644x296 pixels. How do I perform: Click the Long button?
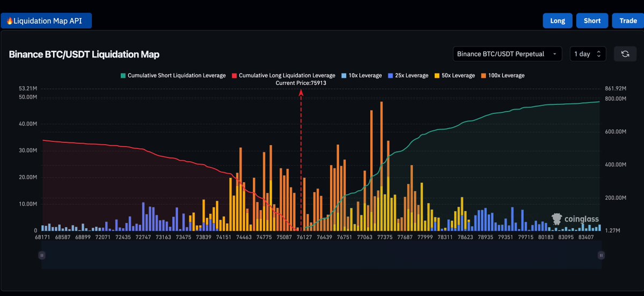coord(558,21)
